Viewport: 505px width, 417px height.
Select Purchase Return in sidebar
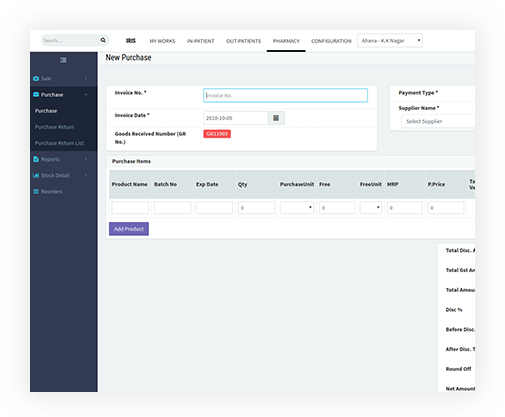coord(54,127)
